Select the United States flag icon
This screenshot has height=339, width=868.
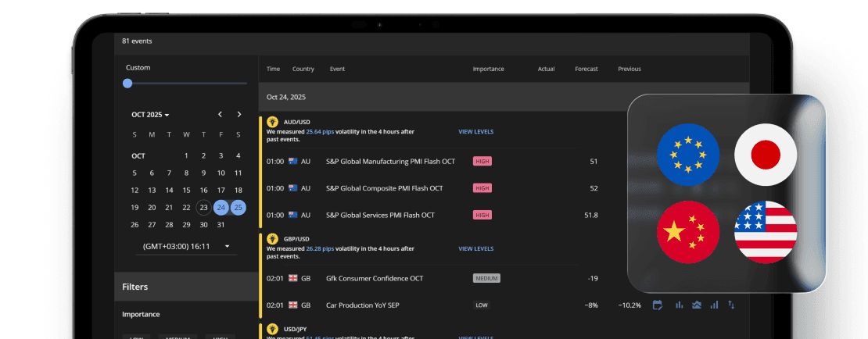[x=766, y=232]
